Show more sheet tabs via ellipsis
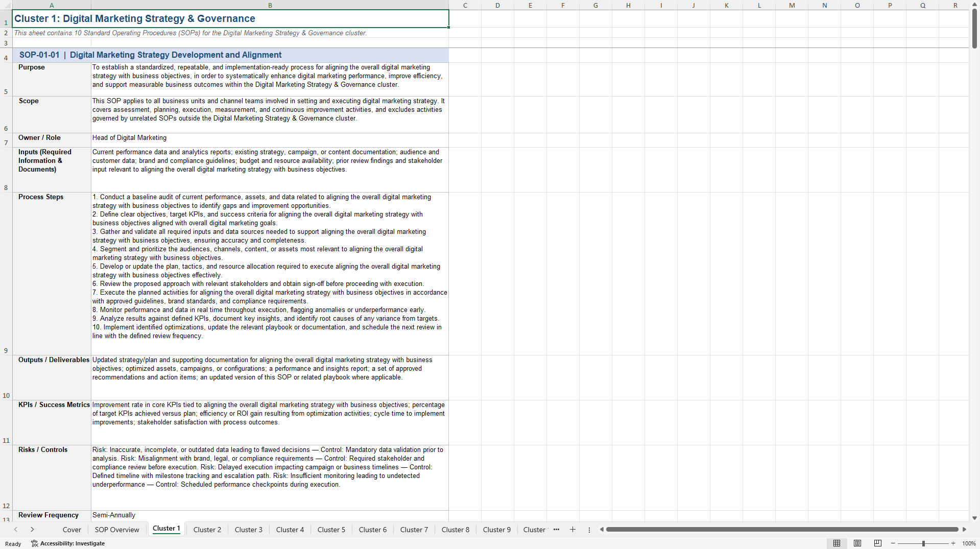 556,530
